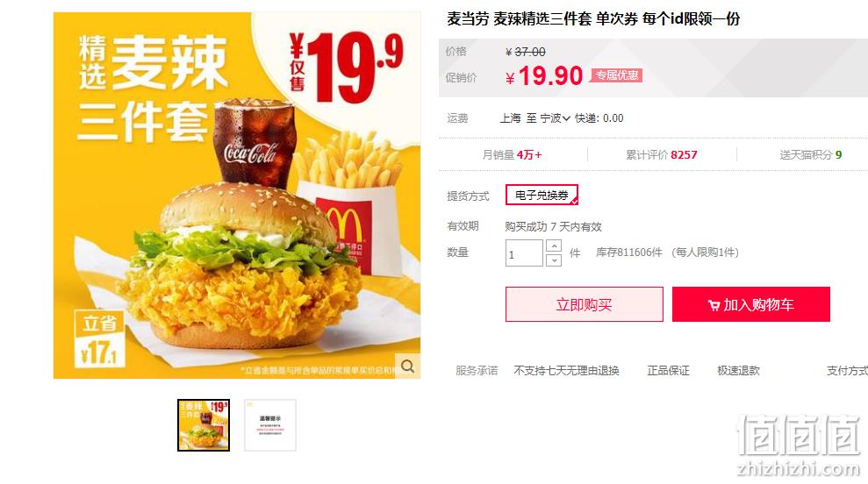Decrease quantity with the down arrow
Viewport: 868px width, 484px height.
click(x=554, y=260)
